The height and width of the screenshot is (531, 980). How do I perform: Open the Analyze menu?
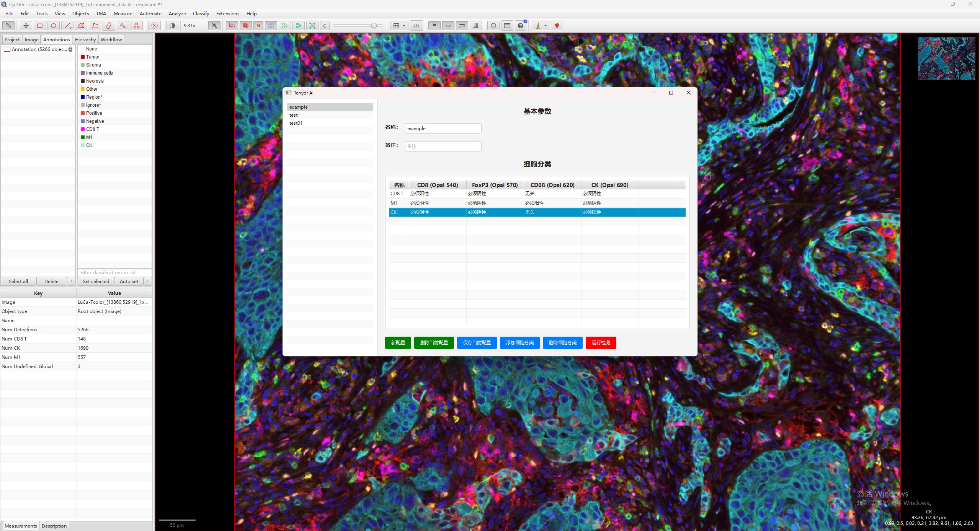[177, 13]
